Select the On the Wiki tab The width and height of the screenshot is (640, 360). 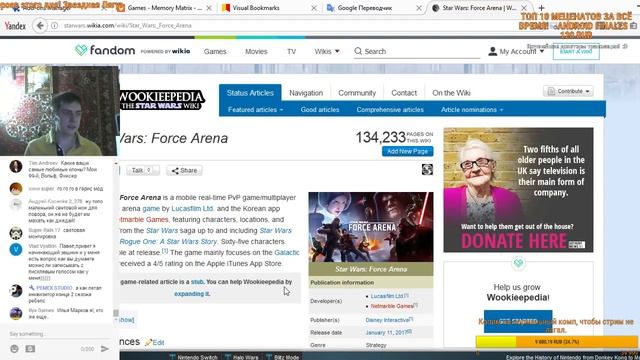pyautogui.click(x=451, y=93)
